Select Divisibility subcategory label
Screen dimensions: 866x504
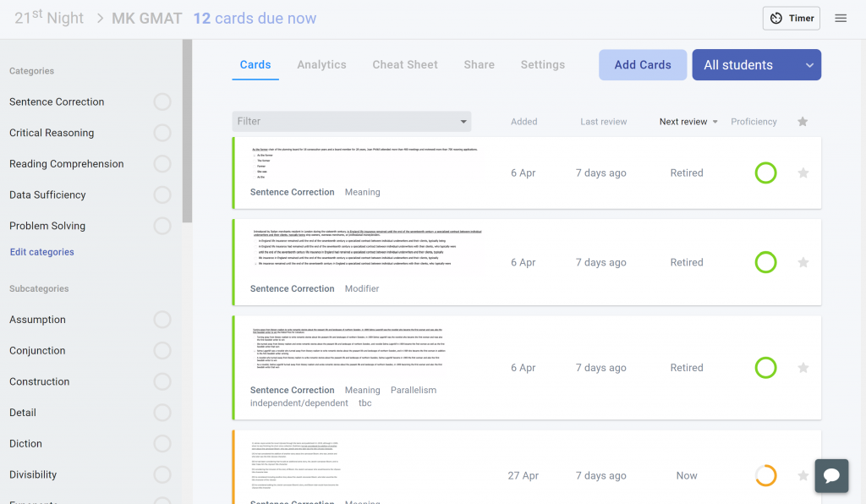coord(33,474)
